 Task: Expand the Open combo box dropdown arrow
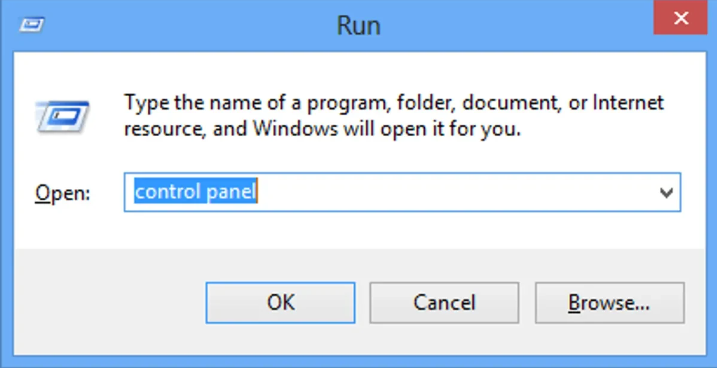point(666,192)
